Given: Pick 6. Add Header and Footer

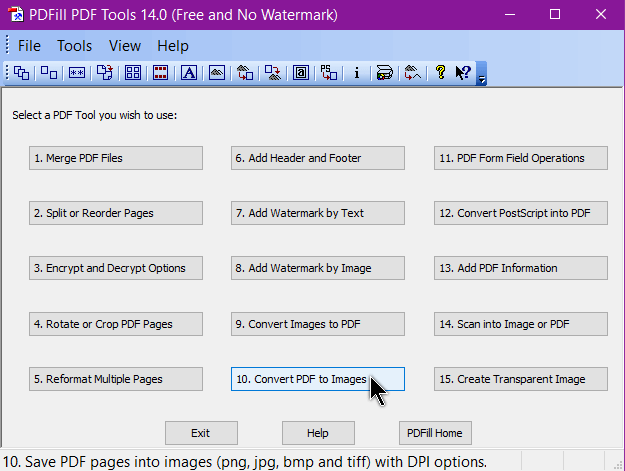Looking at the screenshot, I should click(318, 158).
